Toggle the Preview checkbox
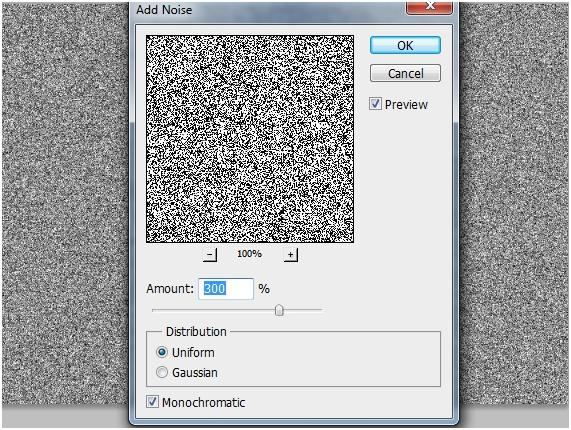Screen dimensions: 571x430 (x=375, y=104)
